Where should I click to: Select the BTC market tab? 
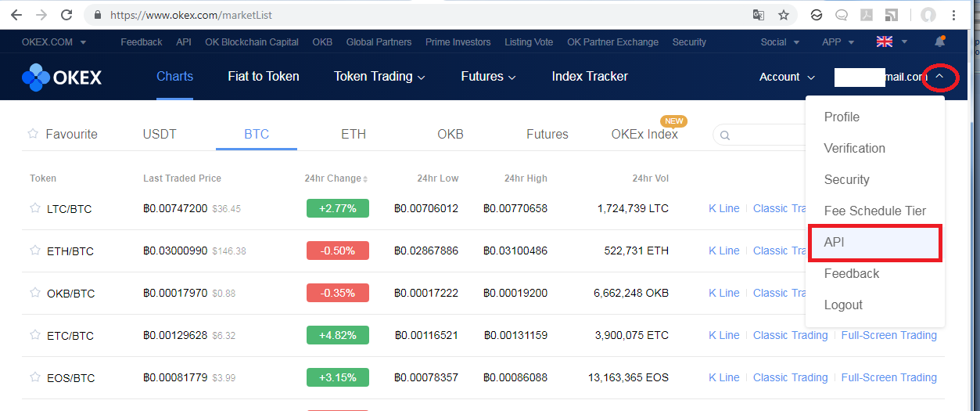[257, 134]
